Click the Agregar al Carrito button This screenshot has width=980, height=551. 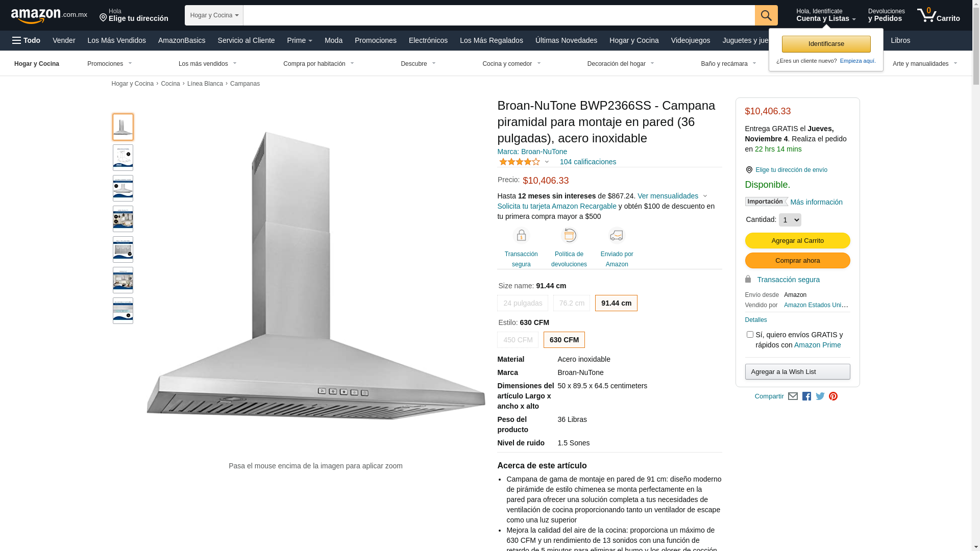[797, 241]
